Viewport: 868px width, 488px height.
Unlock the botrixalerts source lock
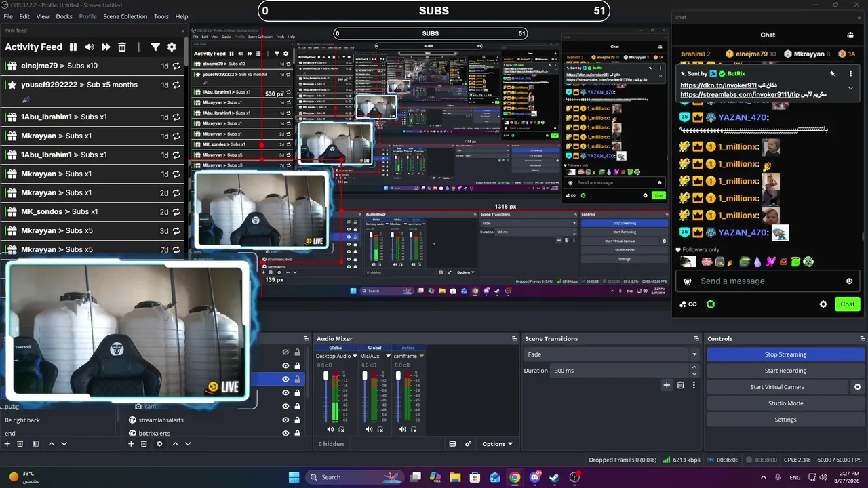pyautogui.click(x=297, y=433)
